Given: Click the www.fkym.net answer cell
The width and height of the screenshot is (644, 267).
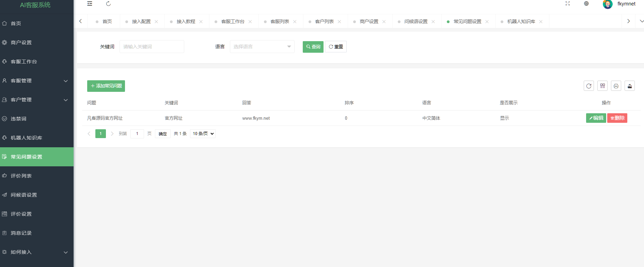Looking at the screenshot, I should [x=256, y=118].
